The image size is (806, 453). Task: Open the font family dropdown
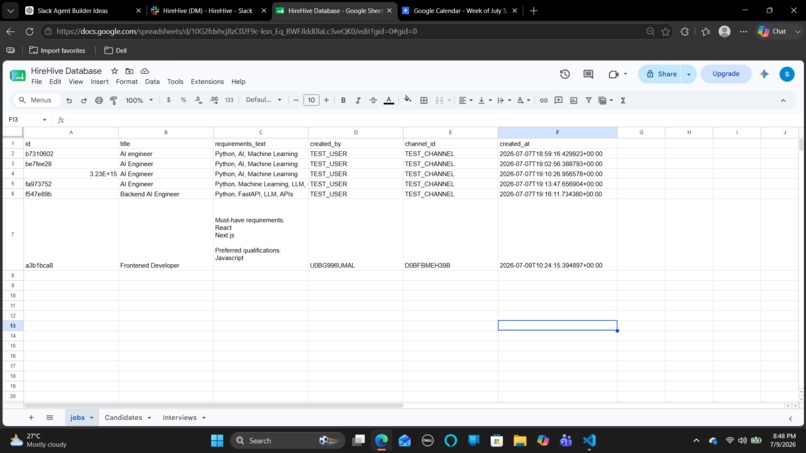263,100
